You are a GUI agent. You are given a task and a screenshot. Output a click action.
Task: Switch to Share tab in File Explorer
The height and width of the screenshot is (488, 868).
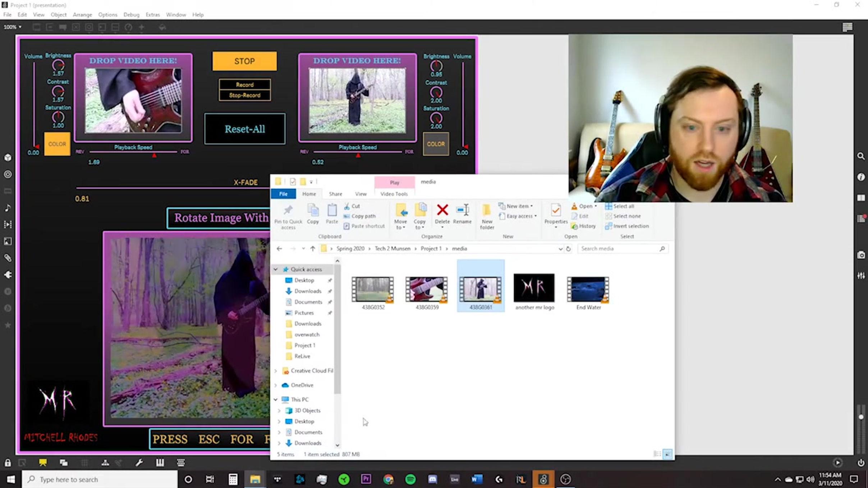(335, 194)
